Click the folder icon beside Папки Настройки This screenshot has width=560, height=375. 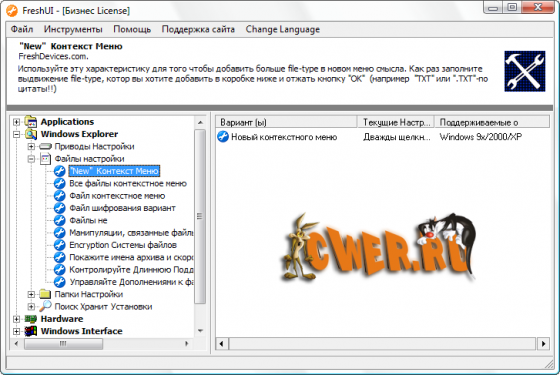coord(45,294)
